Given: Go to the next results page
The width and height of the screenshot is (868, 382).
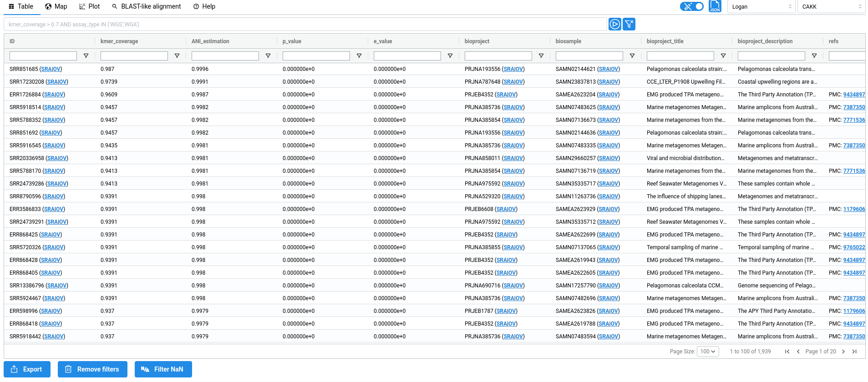Looking at the screenshot, I should click(x=843, y=352).
